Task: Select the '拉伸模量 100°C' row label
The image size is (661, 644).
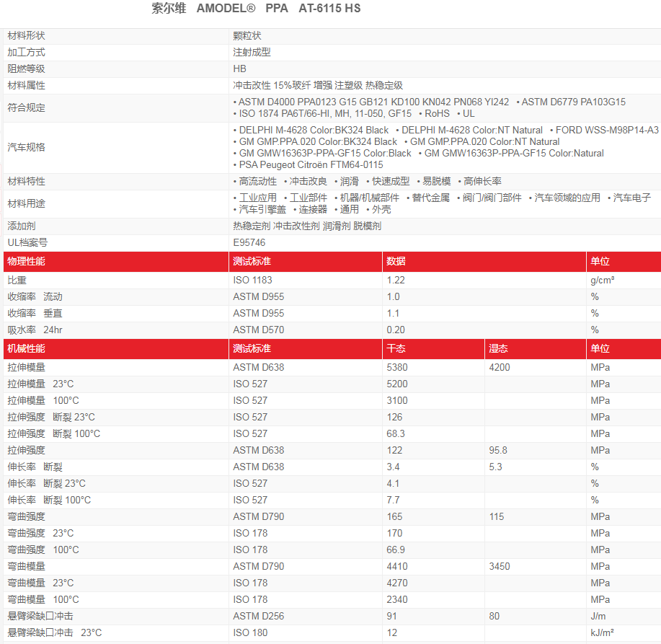Action: coord(43,401)
